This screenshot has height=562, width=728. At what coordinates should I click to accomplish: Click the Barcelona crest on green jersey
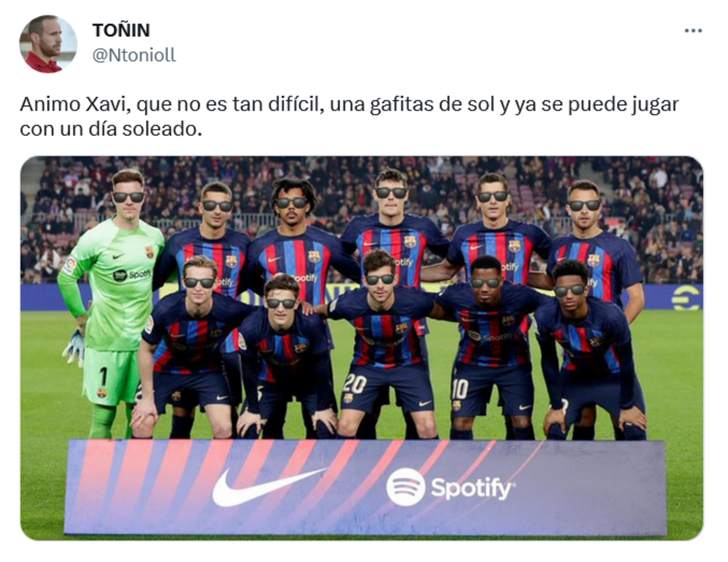[149, 252]
